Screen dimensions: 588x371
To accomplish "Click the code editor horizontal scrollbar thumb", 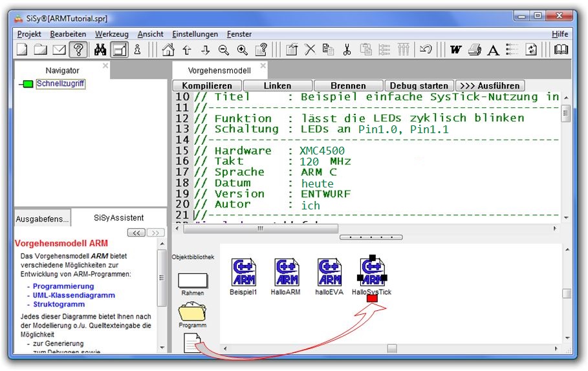I will (x=261, y=228).
